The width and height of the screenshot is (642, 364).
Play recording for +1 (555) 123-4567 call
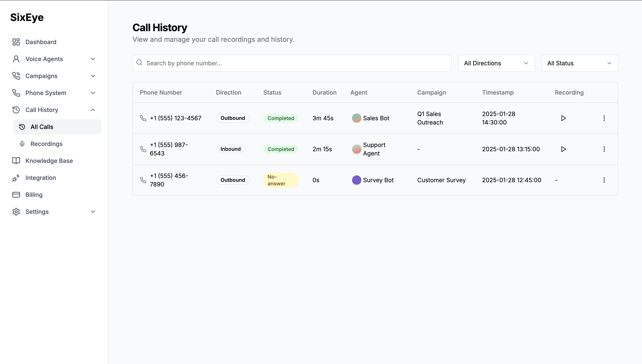563,118
